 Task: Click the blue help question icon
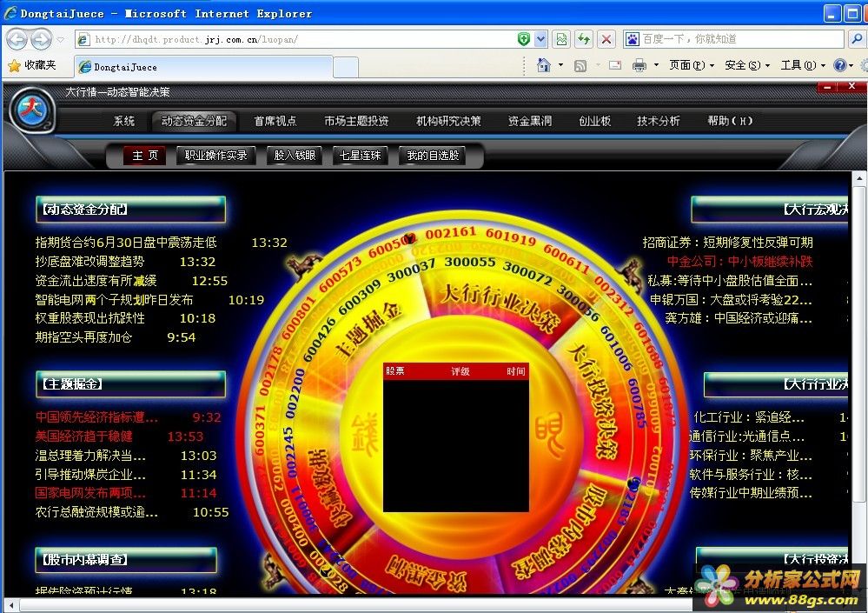(x=840, y=65)
